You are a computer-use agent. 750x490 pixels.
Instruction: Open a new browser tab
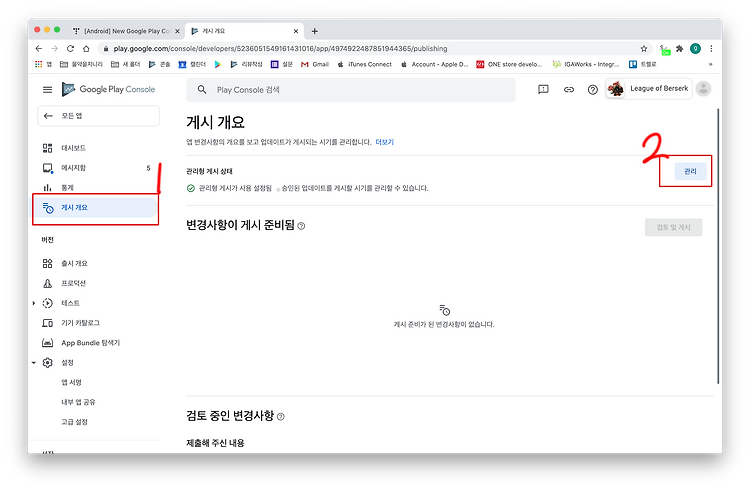(314, 31)
